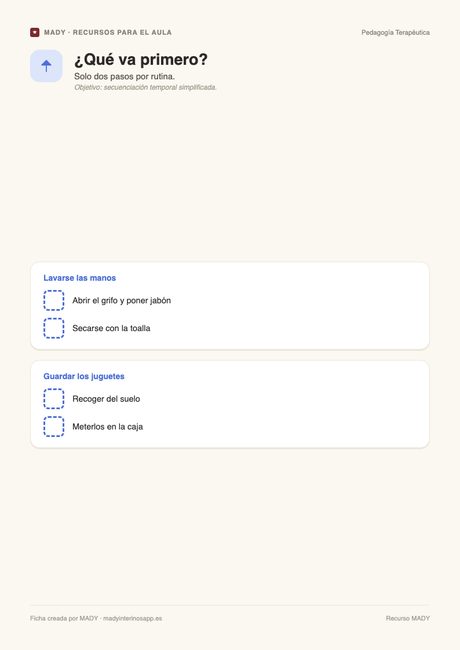The height and width of the screenshot is (650, 460).
Task: Click the blue up-arrow icon tile
Action: 46,66
